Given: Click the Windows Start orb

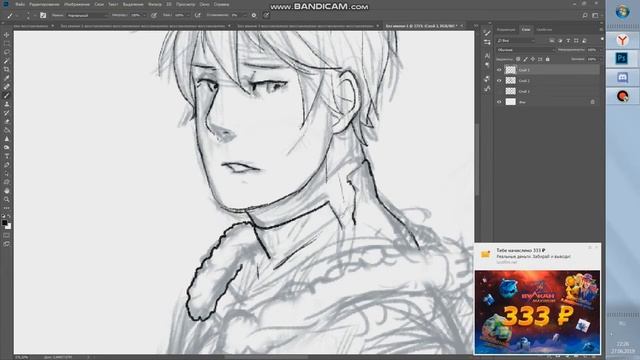Looking at the screenshot, I should click(622, 12).
